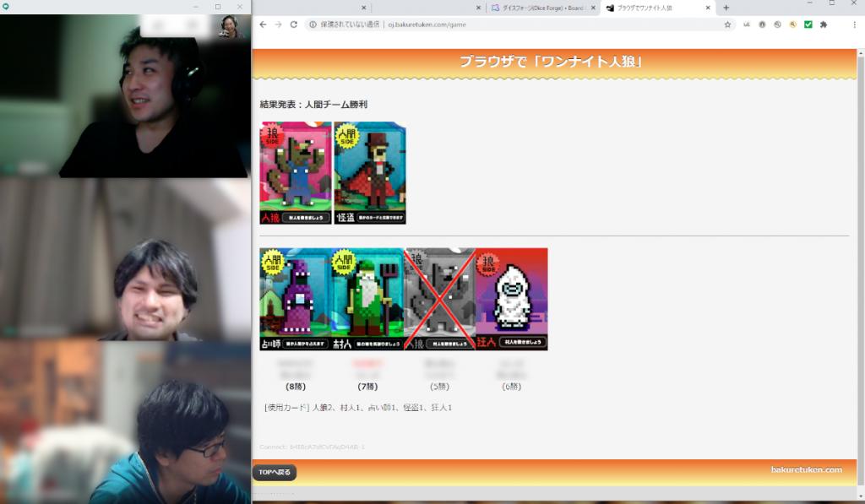This screenshot has width=865, height=504.
Task: Reload the current page
Action: pos(294,24)
